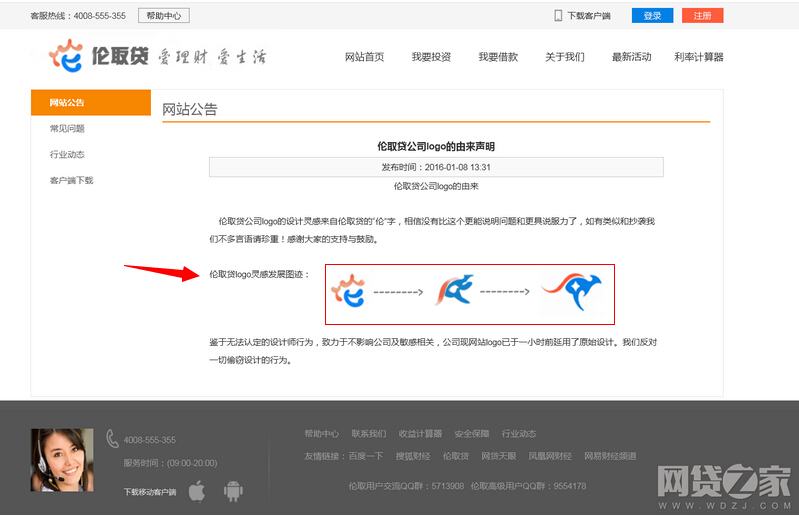Open the 关于我们 menu item
The width and height of the screenshot is (799, 516).
click(x=565, y=57)
